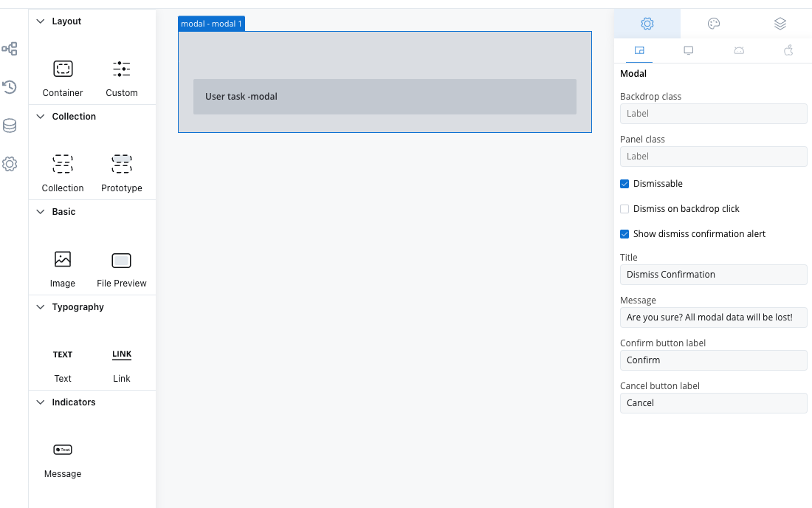
Task: Select the File Preview component
Action: pyautogui.click(x=122, y=269)
